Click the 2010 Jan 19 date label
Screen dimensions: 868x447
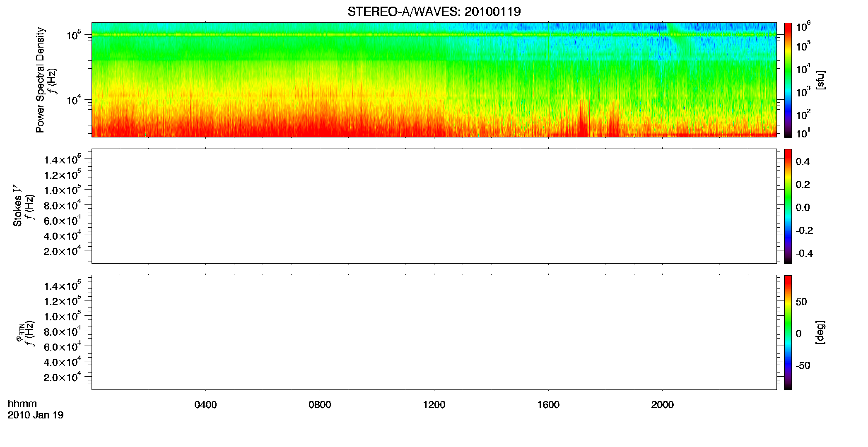click(x=36, y=415)
